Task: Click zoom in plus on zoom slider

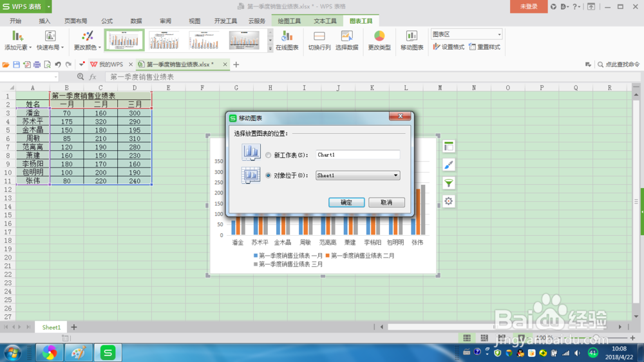Action: (632, 338)
